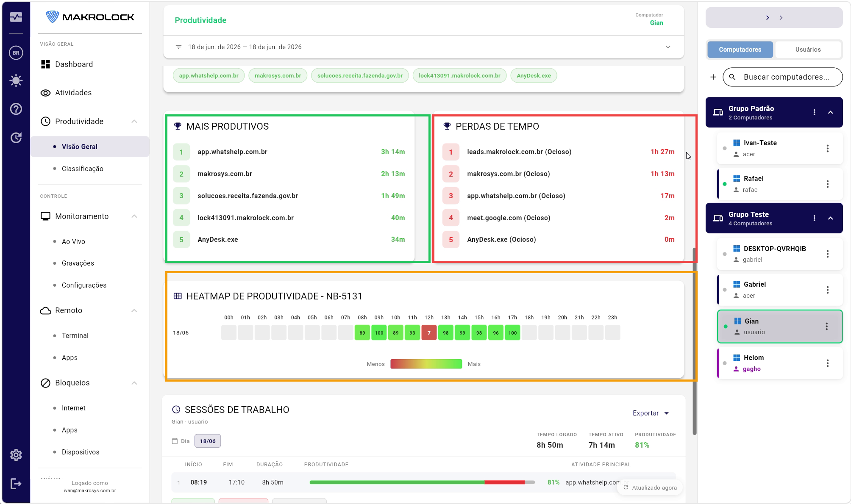Open Ao Vivo monitoring page

73,241
